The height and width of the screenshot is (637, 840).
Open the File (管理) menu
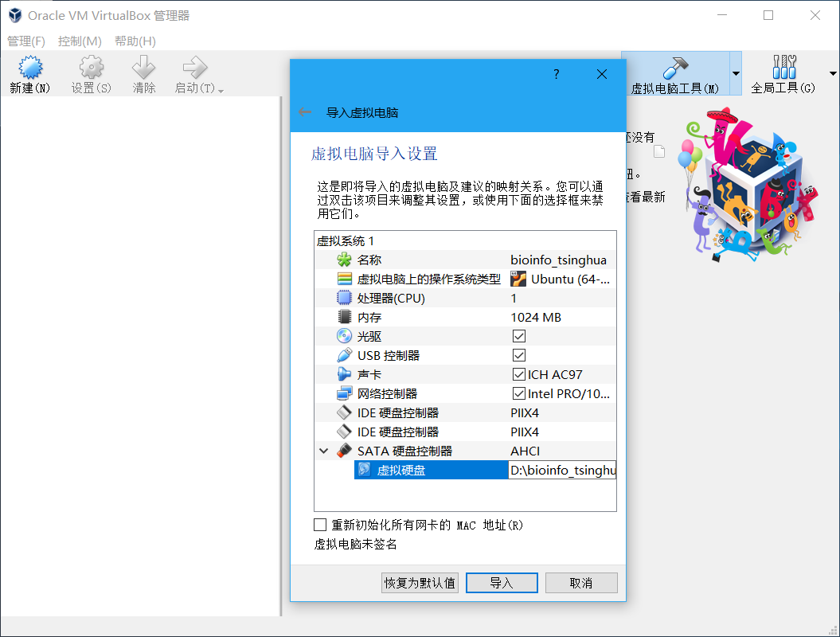click(26, 41)
